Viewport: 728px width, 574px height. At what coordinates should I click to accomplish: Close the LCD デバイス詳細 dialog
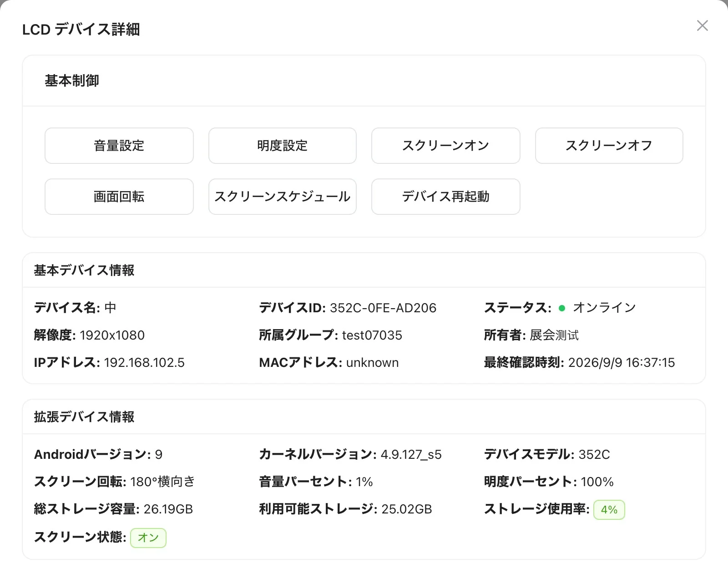coord(702,26)
